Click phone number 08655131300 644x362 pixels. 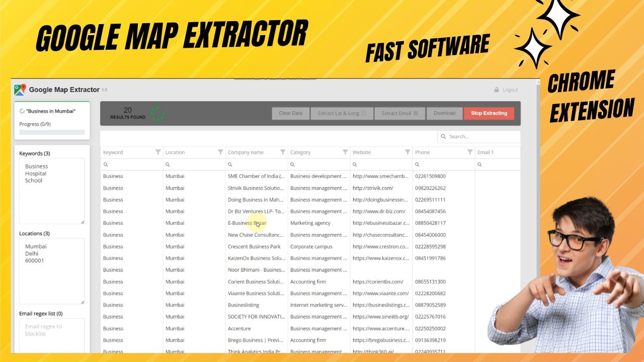tap(430, 282)
